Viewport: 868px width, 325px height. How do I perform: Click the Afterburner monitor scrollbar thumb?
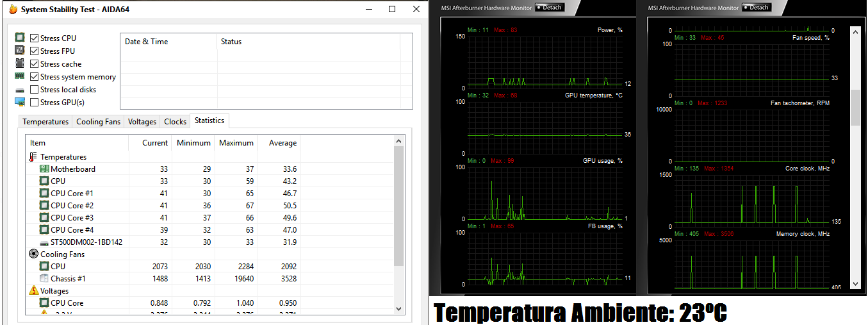pos(855,107)
